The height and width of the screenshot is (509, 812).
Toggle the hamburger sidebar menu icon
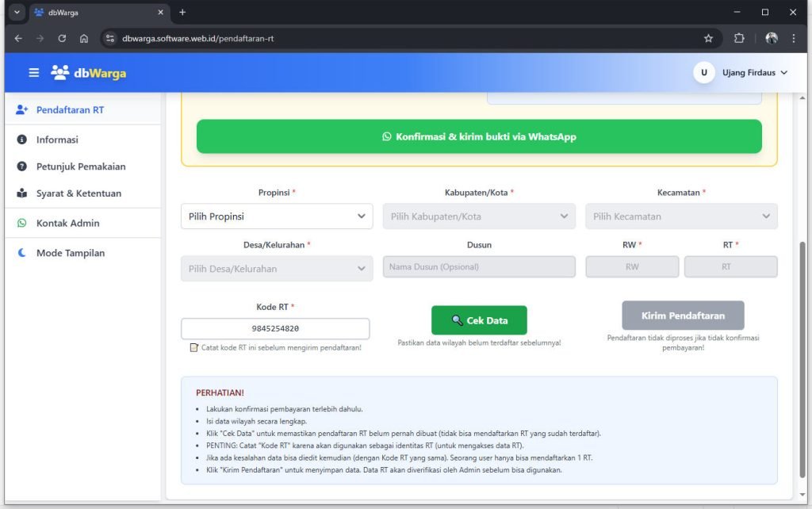[33, 73]
